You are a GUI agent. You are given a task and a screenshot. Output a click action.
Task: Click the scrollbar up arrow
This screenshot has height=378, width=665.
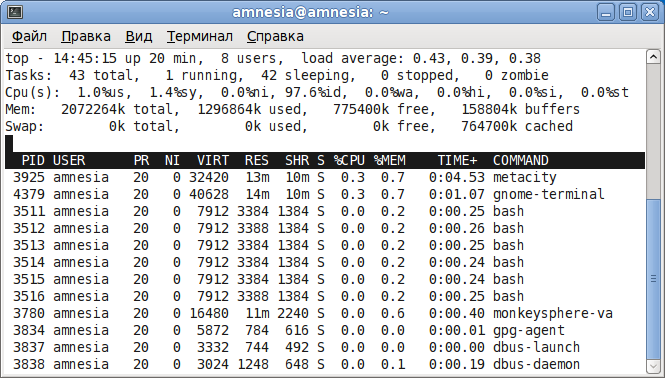click(653, 57)
